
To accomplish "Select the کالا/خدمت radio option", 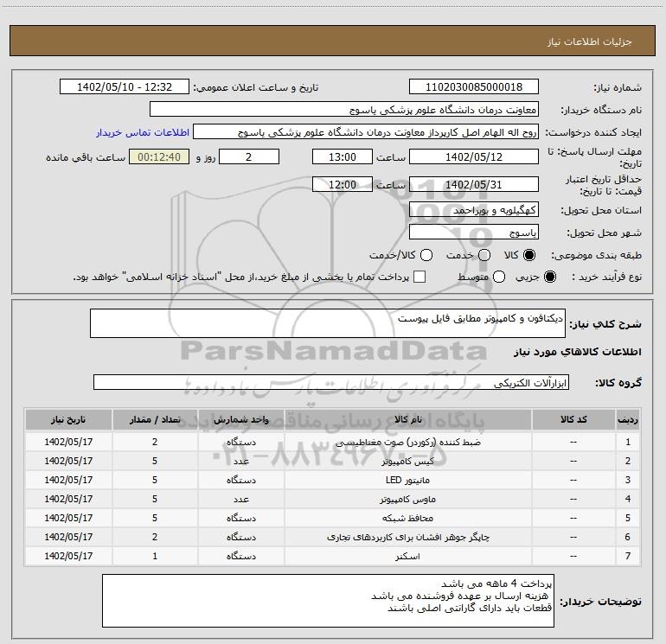I will tap(426, 255).
